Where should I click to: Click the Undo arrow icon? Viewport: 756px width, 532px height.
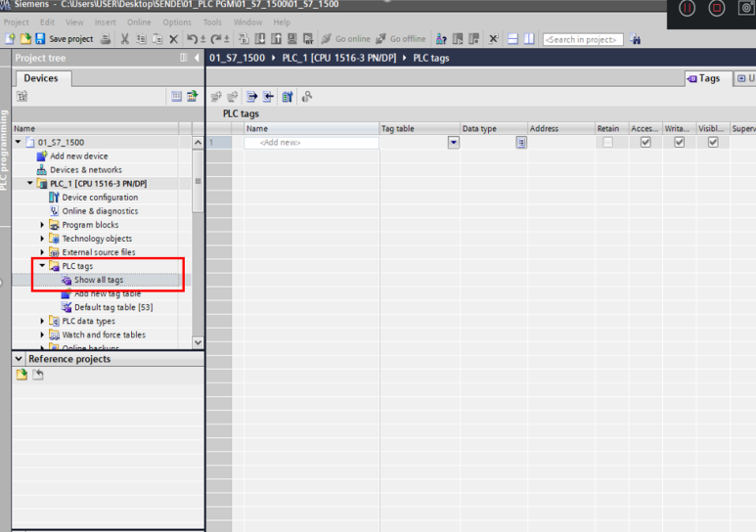tap(192, 38)
